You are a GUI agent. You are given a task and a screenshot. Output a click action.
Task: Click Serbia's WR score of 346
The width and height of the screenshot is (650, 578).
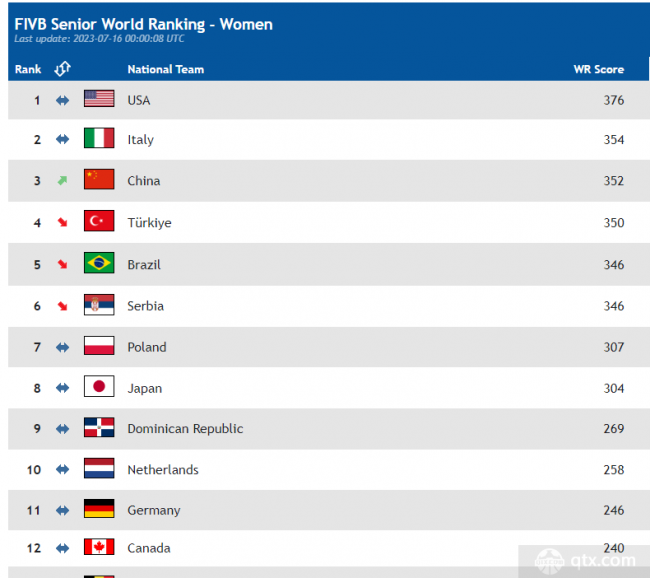pyautogui.click(x=613, y=306)
